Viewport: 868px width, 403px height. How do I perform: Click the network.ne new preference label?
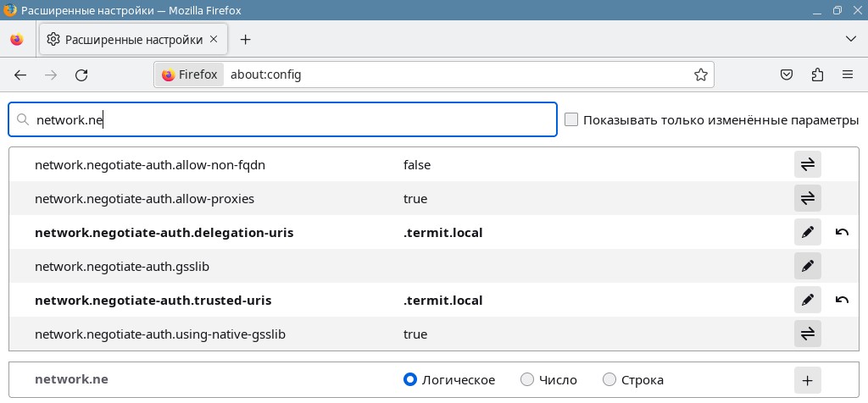click(x=71, y=379)
